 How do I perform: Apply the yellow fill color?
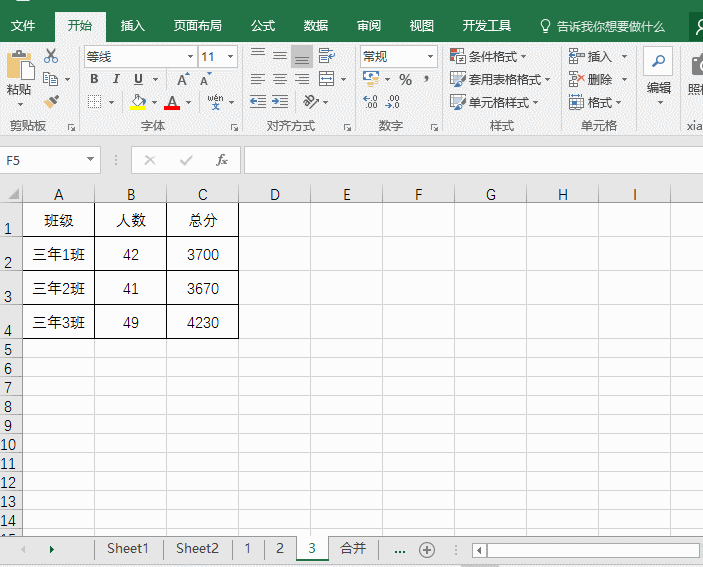point(138,101)
